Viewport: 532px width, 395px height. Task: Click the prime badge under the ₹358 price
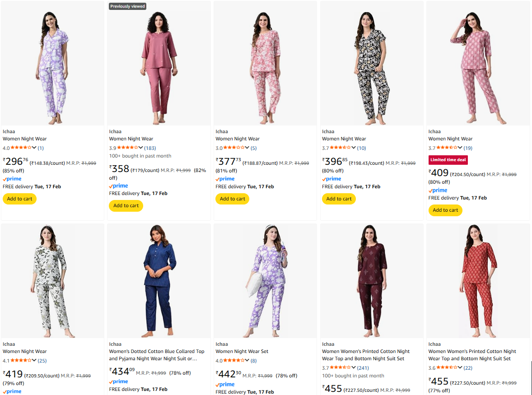click(118, 186)
